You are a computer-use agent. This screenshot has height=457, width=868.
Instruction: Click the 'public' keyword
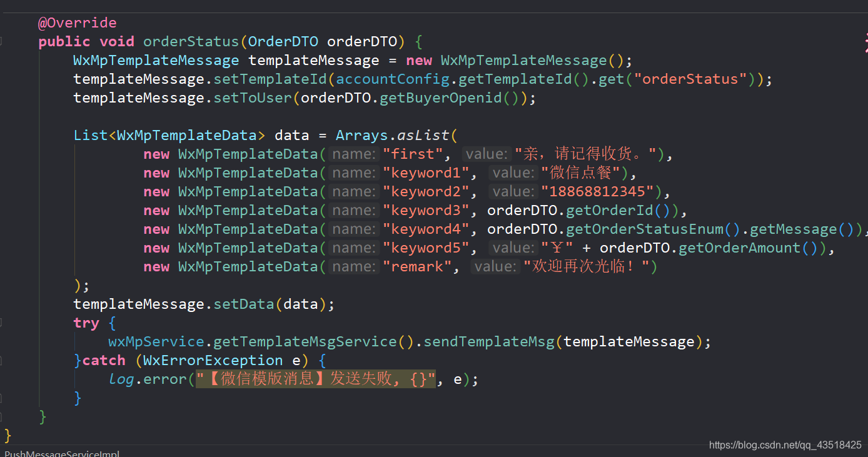click(64, 42)
